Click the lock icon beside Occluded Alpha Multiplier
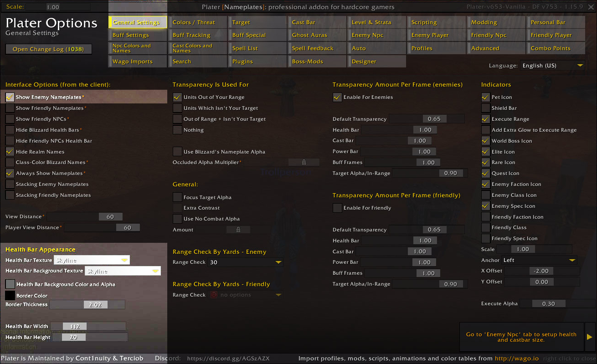The width and height of the screenshot is (597, 364). pyautogui.click(x=304, y=162)
